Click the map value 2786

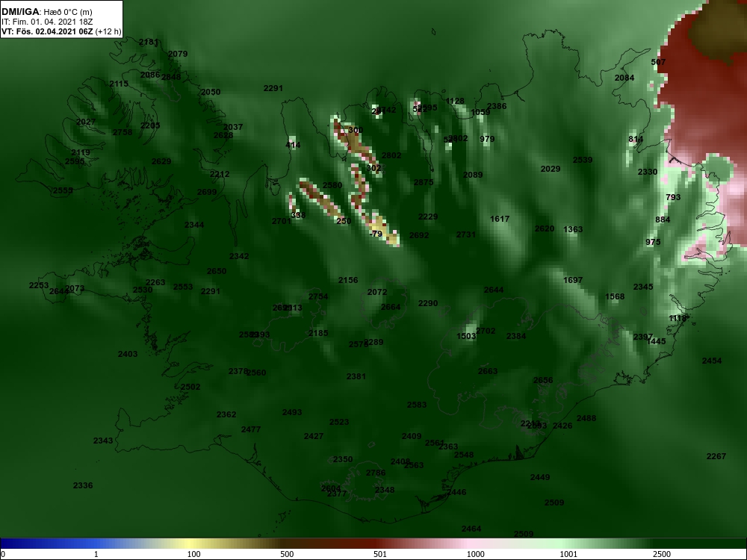coord(376,473)
